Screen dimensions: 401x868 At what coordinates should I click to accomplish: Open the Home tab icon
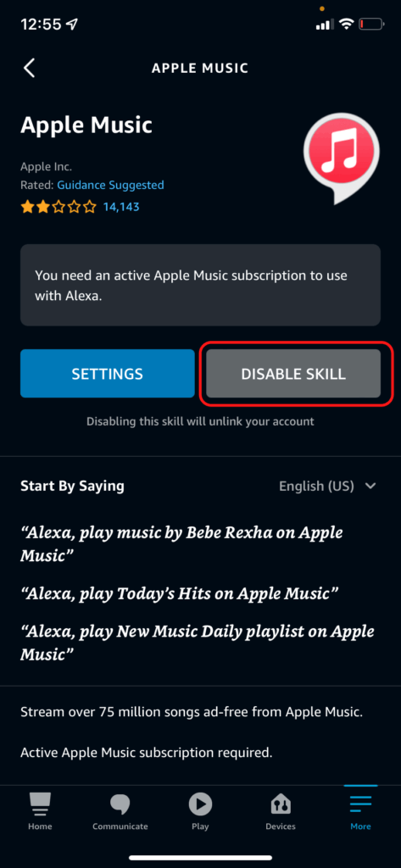pyautogui.click(x=40, y=804)
